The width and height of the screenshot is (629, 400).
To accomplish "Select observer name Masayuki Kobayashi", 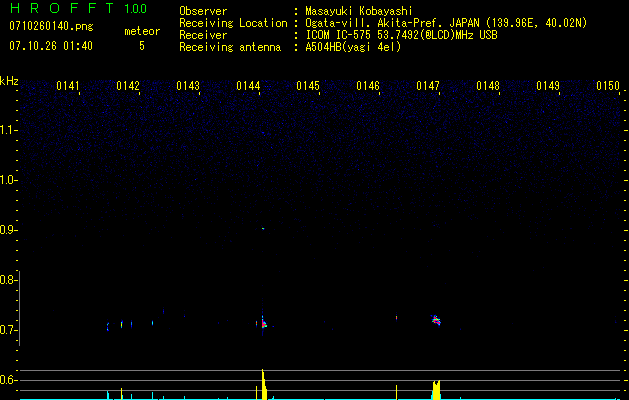I will (358, 11).
